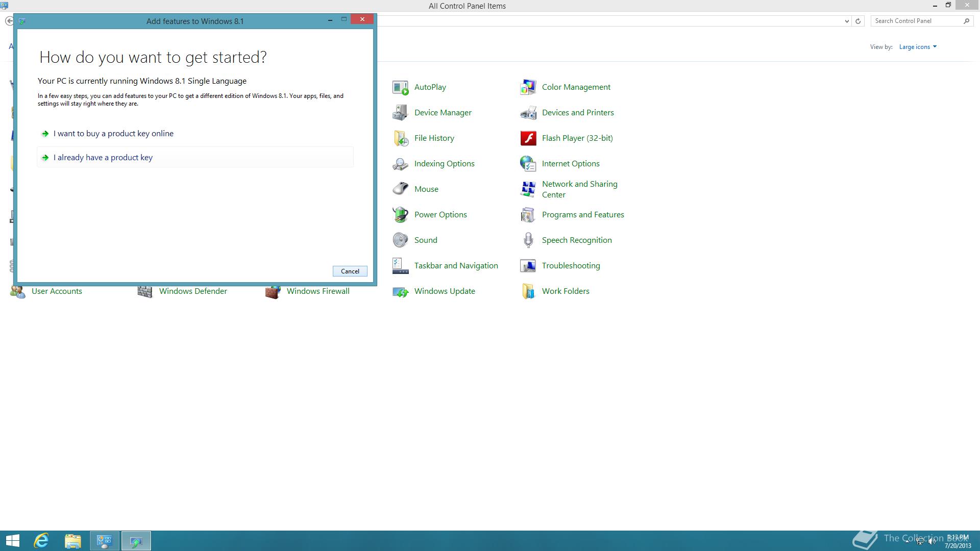
Task: Refresh the Control Panel window
Action: [858, 21]
